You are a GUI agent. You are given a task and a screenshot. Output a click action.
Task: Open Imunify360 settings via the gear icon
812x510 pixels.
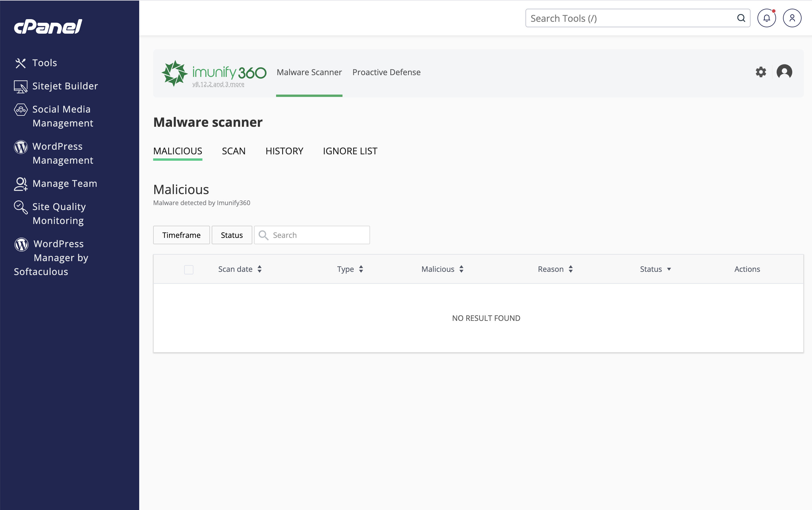point(761,72)
